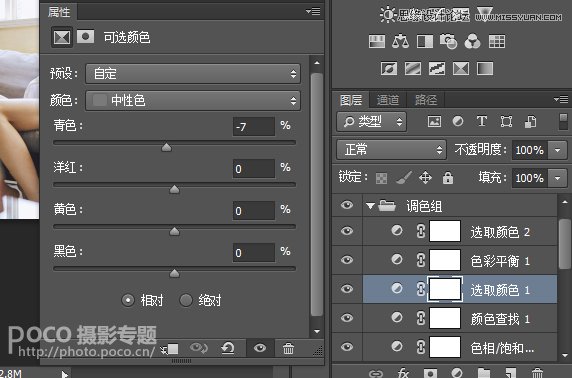View previous state icon in Properties

pyautogui.click(x=198, y=348)
